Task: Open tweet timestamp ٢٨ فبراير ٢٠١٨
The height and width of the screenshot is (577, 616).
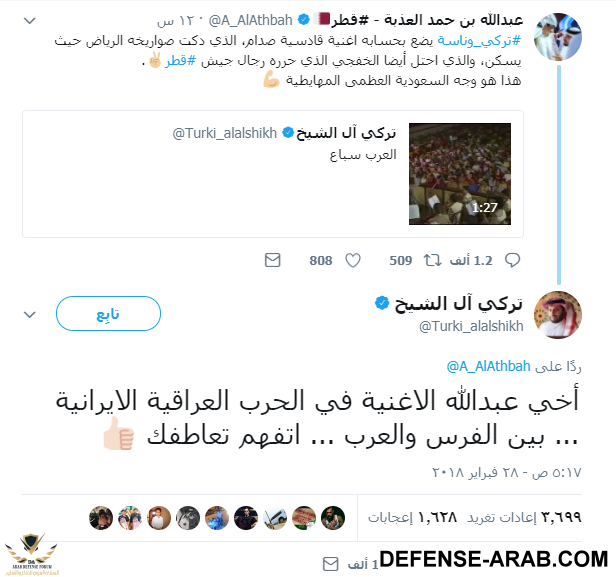Action: click(x=506, y=472)
